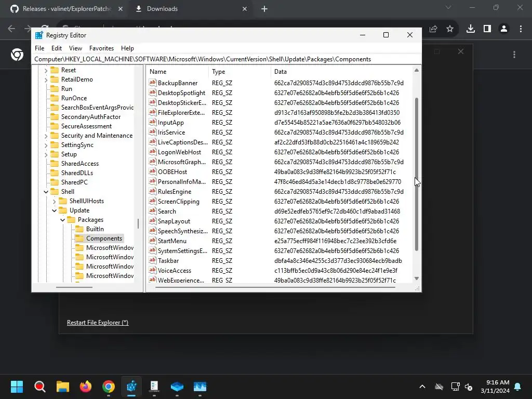Click the InputApp string value icon

point(153,122)
